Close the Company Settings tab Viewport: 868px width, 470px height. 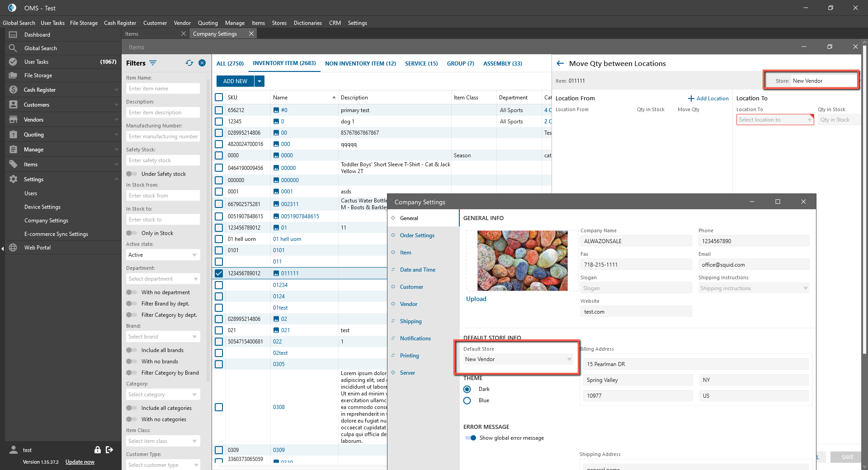pyautogui.click(x=251, y=34)
